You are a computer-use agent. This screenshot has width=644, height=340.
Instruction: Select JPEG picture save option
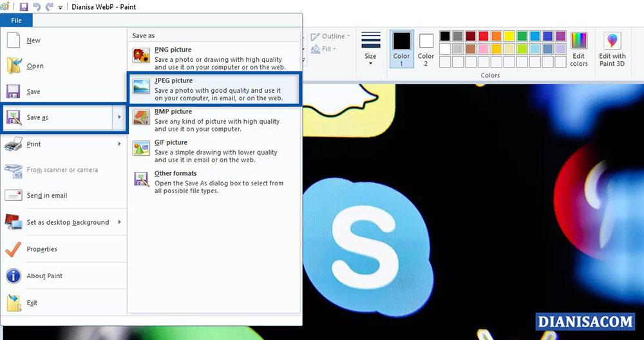click(214, 89)
